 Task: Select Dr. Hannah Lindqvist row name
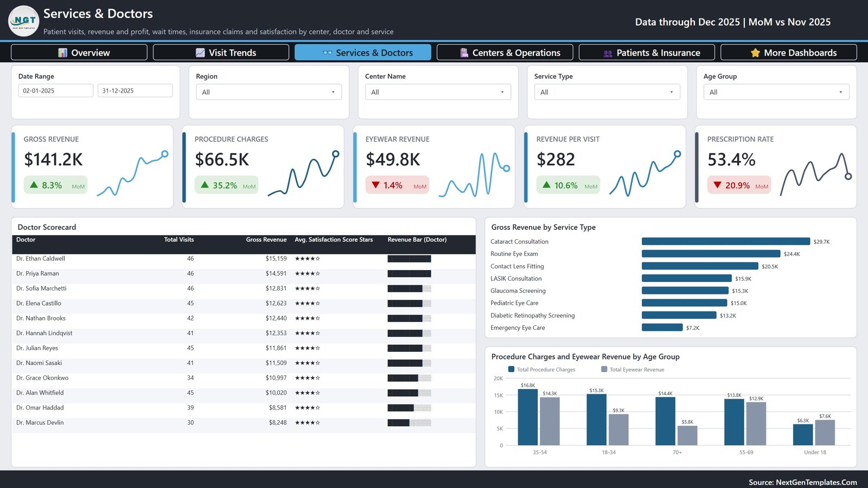pos(44,333)
